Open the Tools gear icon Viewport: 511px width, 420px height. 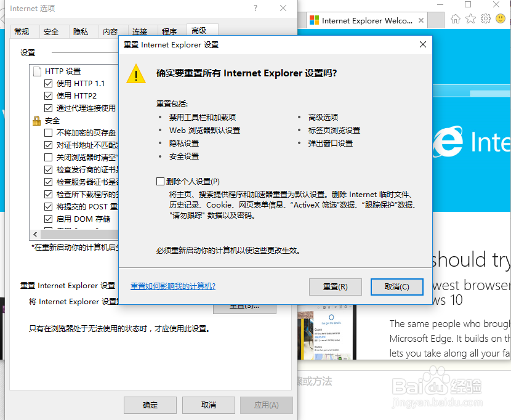click(486, 19)
